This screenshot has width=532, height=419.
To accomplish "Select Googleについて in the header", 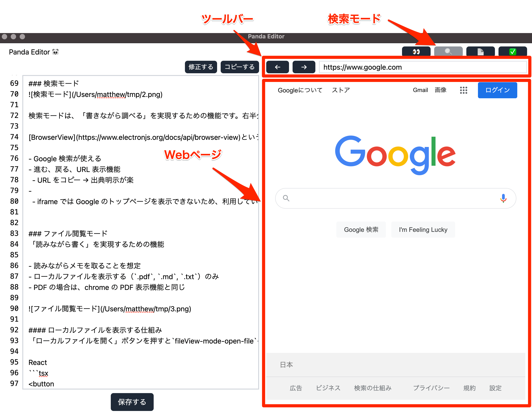I will click(300, 90).
